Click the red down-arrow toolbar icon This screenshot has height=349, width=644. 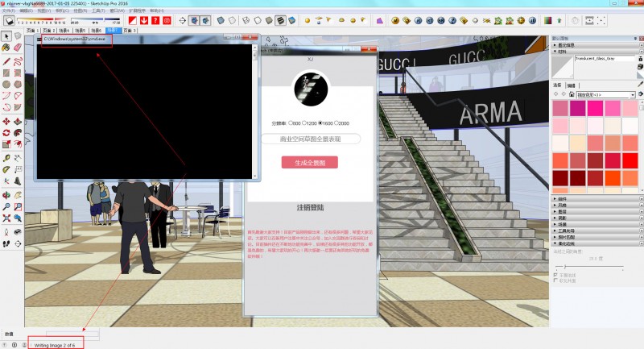pyautogui.click(x=144, y=20)
